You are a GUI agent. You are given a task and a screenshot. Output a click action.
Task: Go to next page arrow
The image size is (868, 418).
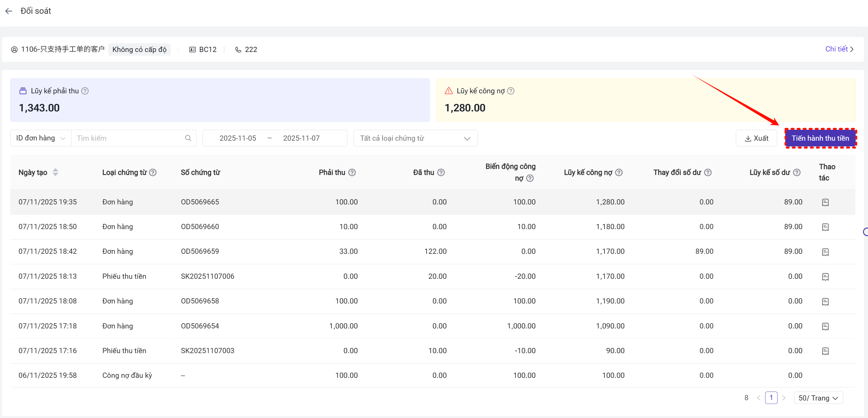tap(784, 398)
